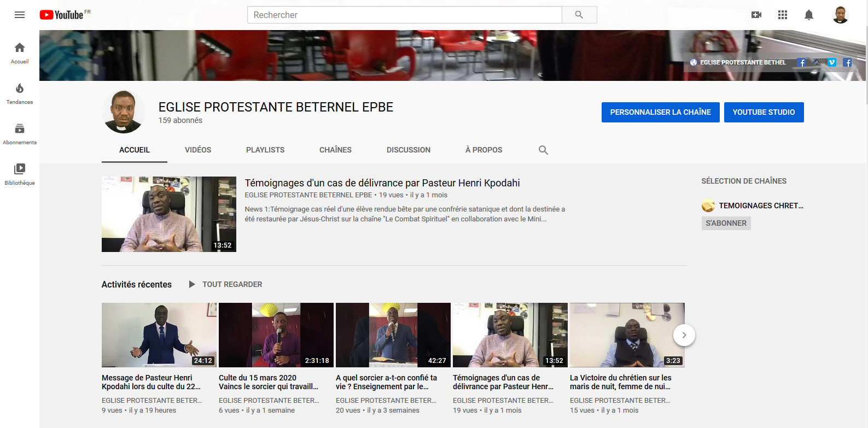868x428 pixels.
Task: Open the 2:31:18 video thumbnail
Action: click(276, 335)
